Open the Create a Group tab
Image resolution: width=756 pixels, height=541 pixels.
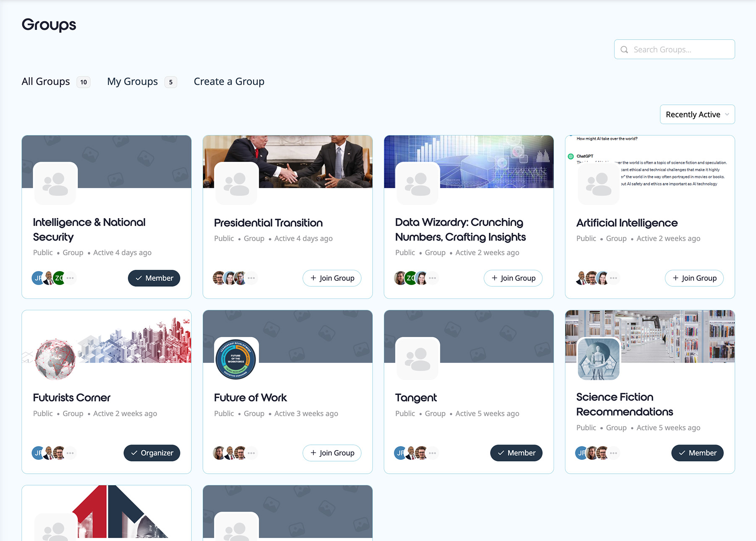point(229,82)
